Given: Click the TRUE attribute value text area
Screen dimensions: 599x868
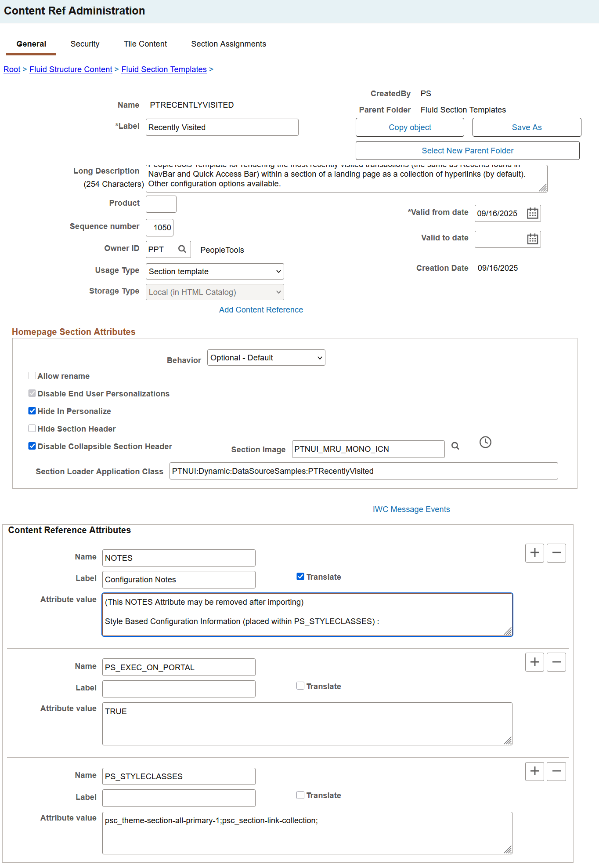Looking at the screenshot, I should click(307, 724).
